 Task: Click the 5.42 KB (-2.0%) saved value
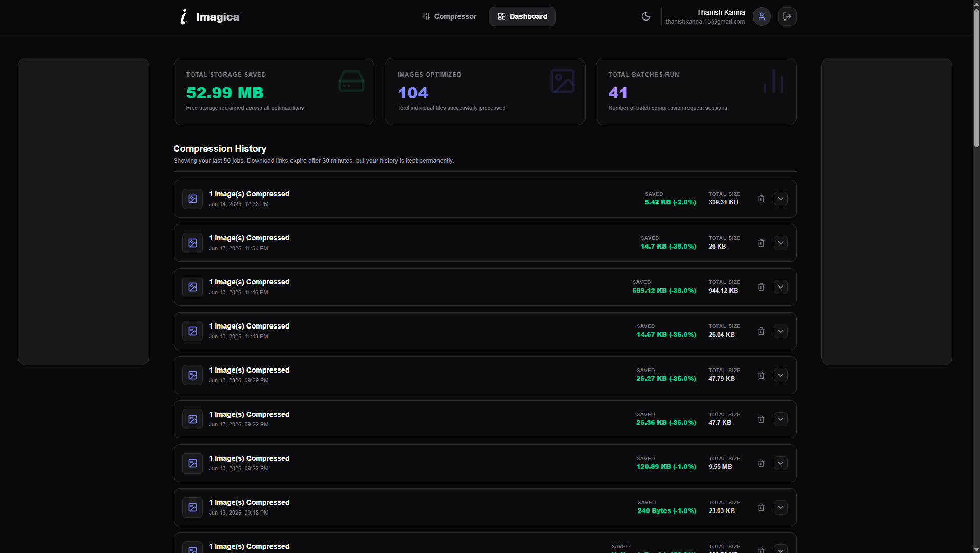670,202
